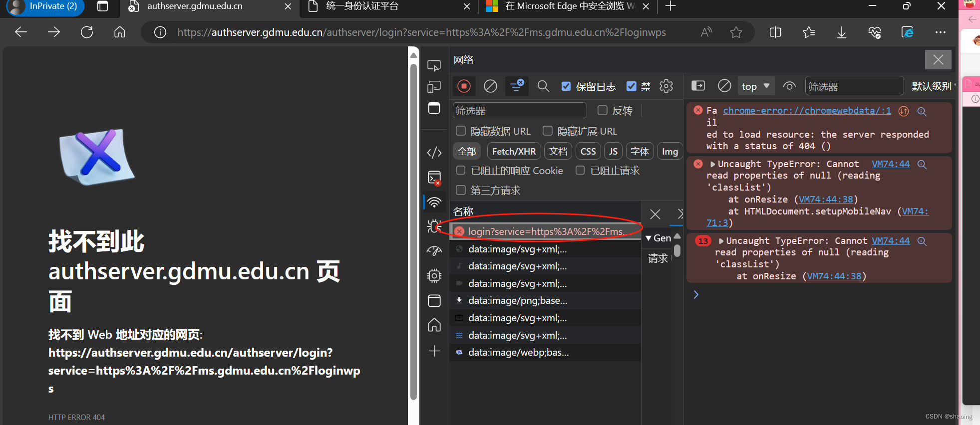
Task: Open InPrivate profile button
Action: [x=45, y=6]
